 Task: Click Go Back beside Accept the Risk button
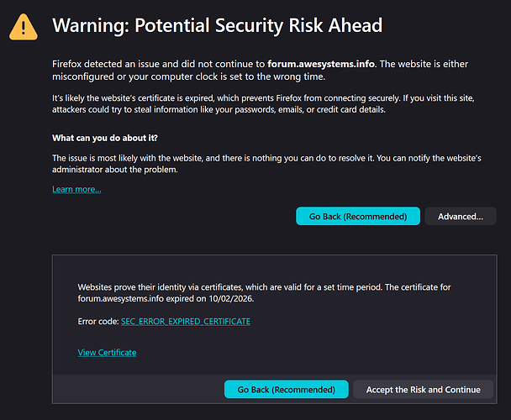(x=286, y=390)
